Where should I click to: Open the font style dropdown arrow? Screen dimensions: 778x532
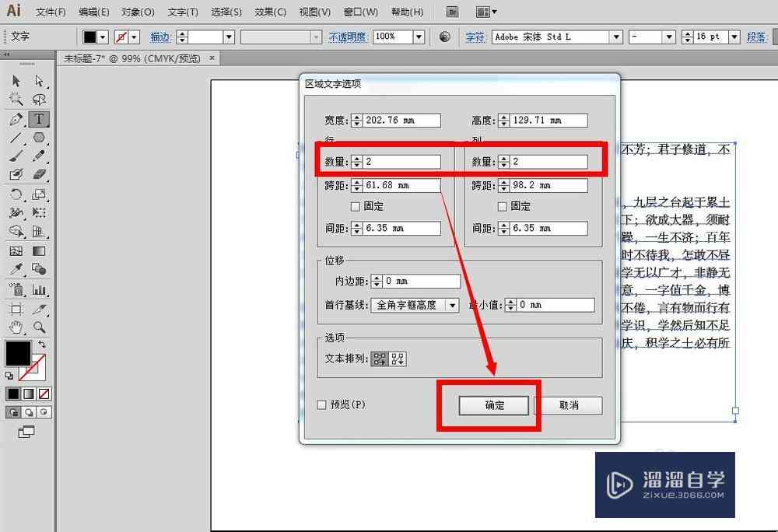coord(669,37)
